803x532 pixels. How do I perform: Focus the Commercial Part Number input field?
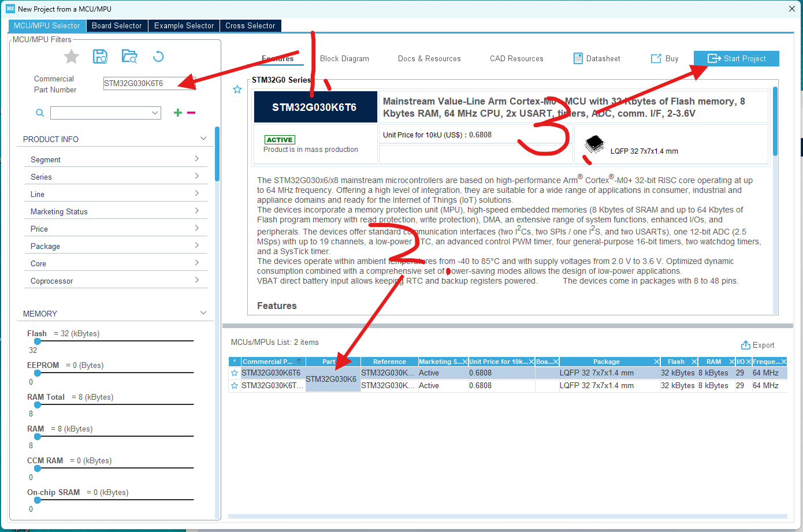150,83
